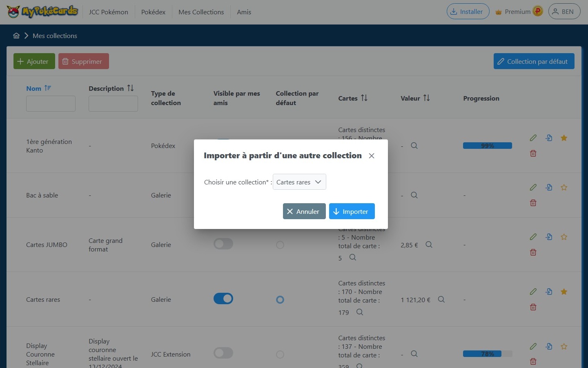Enable friends visibility for Cartes JUMBO

223,244
